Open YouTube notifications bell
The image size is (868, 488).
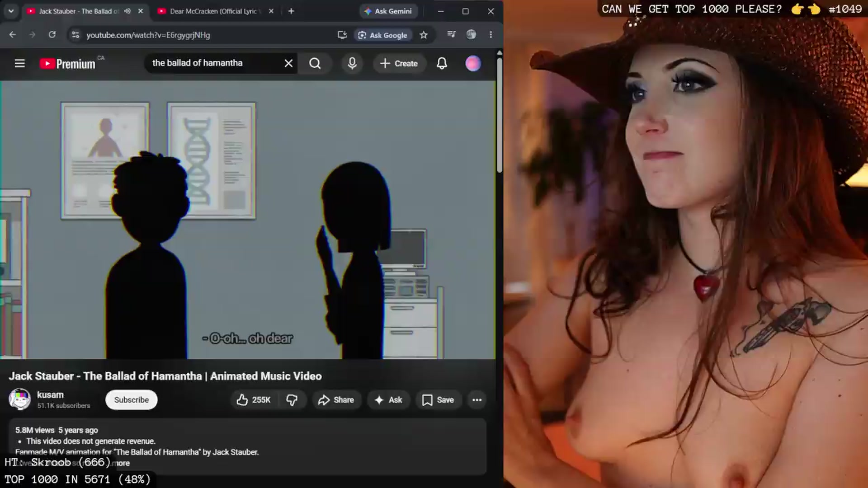(442, 63)
